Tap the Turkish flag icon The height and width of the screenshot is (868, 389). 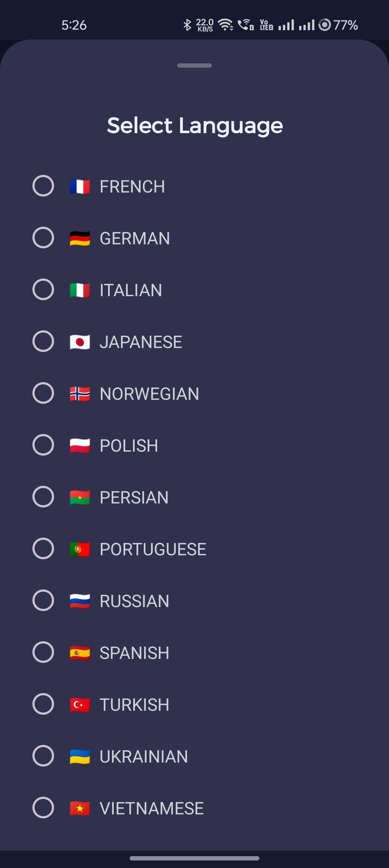[80, 705]
